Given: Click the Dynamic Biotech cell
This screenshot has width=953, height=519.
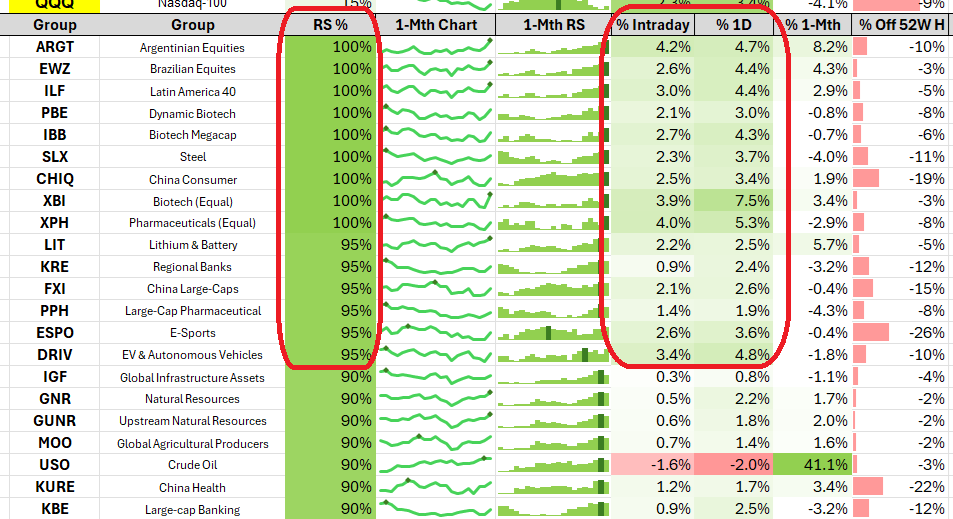Looking at the screenshot, I should click(x=192, y=114).
